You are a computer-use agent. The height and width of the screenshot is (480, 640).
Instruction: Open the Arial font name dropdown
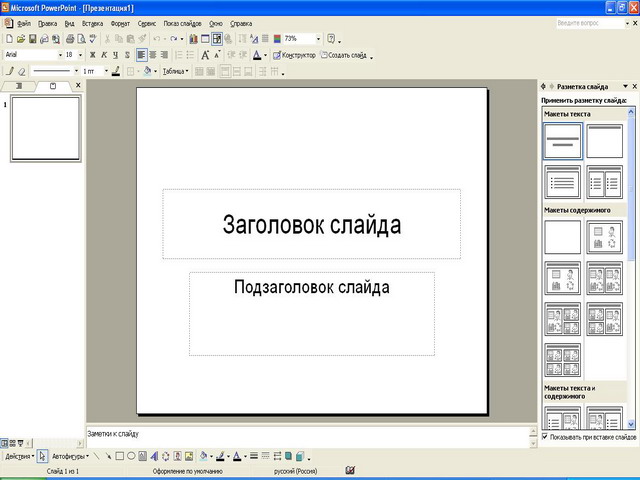(60, 55)
